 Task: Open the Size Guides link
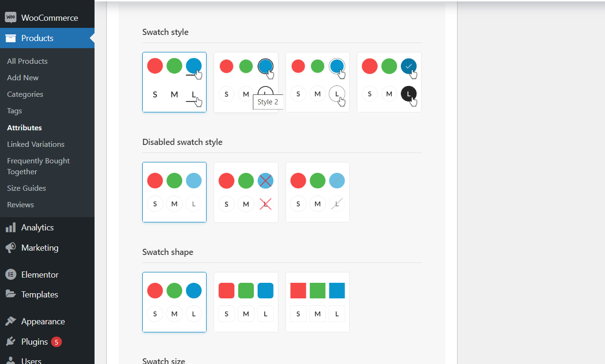(26, 188)
